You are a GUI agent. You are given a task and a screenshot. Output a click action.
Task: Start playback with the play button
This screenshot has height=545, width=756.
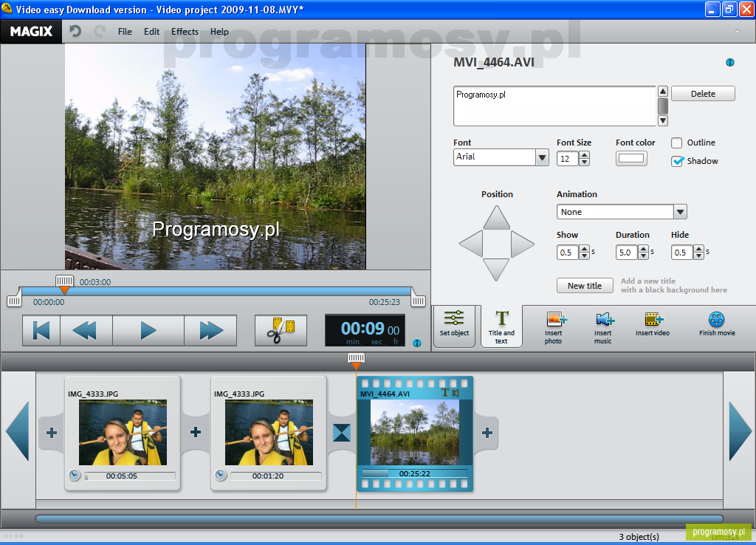(x=148, y=330)
